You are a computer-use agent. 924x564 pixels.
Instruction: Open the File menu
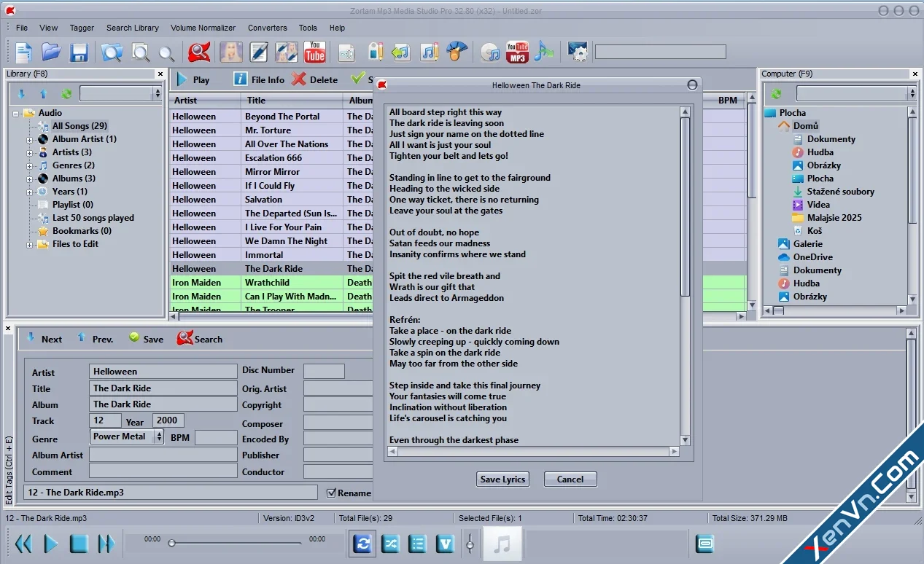(22, 28)
